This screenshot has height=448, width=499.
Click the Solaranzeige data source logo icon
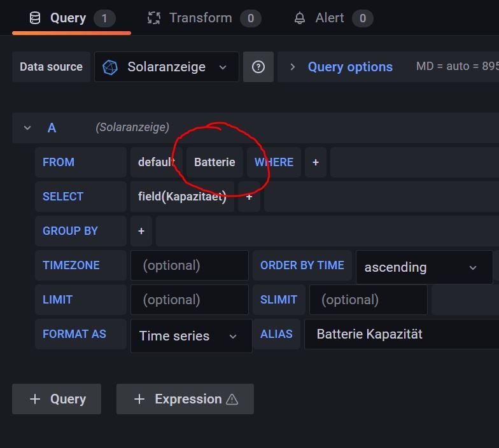tap(110, 67)
